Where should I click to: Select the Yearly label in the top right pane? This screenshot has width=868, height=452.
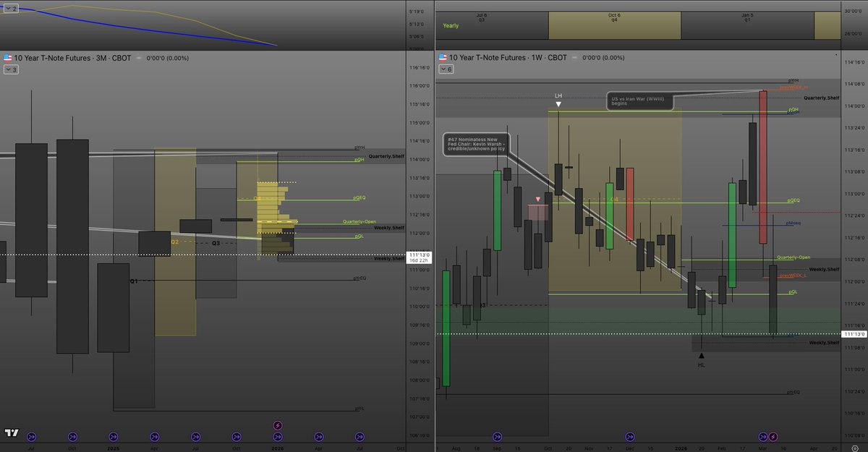451,25
